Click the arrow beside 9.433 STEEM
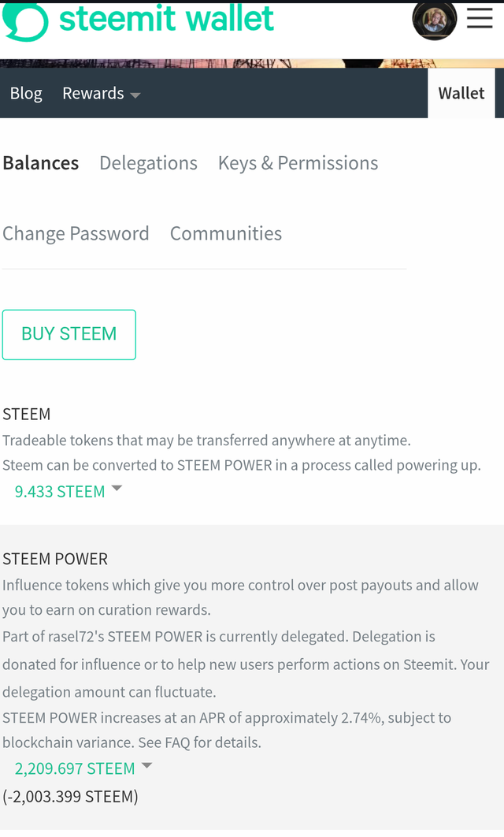504x837 pixels. click(x=117, y=489)
